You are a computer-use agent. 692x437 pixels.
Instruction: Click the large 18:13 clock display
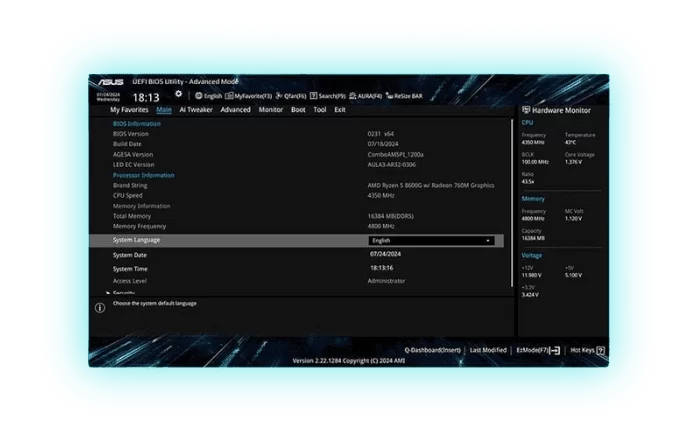point(146,98)
